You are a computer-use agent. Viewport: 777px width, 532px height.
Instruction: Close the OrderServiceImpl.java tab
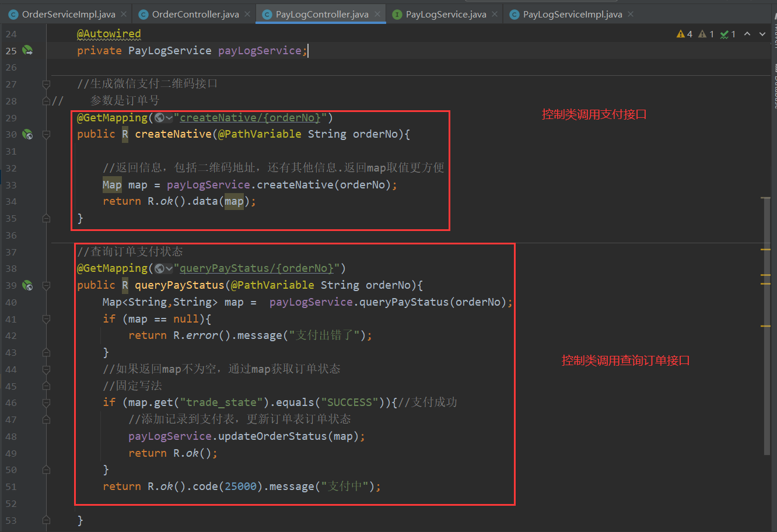point(123,14)
